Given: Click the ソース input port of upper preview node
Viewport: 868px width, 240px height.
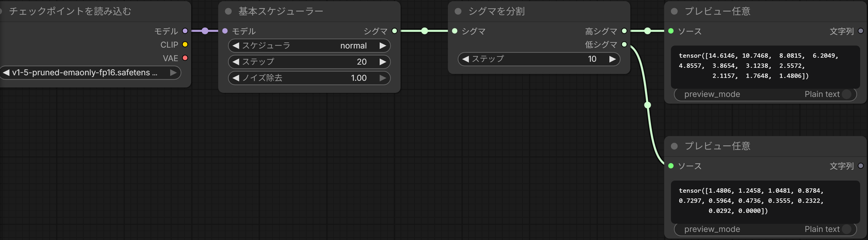Looking at the screenshot, I should coord(671,31).
